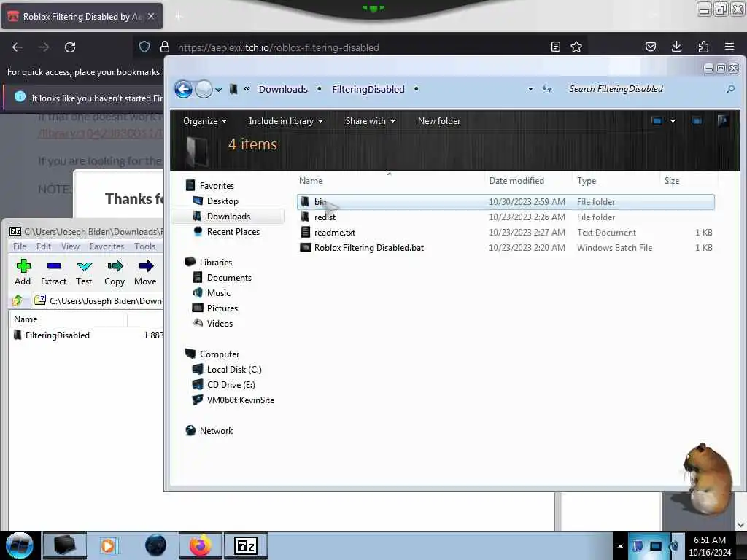Click the 7-Zip Add button
This screenshot has height=560, width=747.
(x=23, y=273)
